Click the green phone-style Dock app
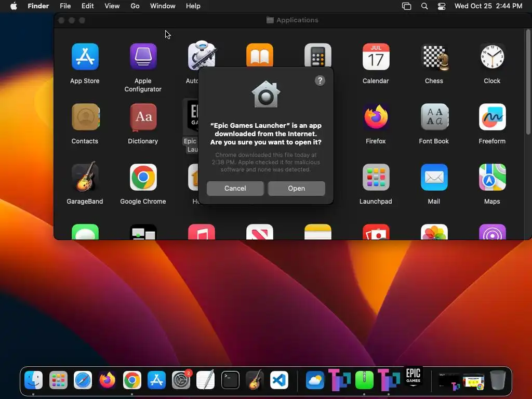This screenshot has width=532, height=399. coord(364,380)
